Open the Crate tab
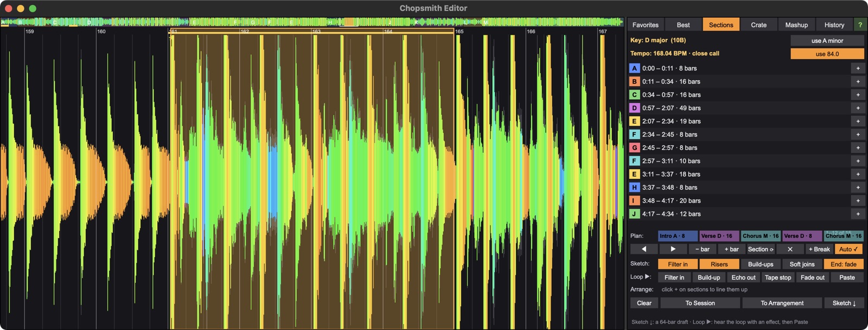 pos(758,25)
